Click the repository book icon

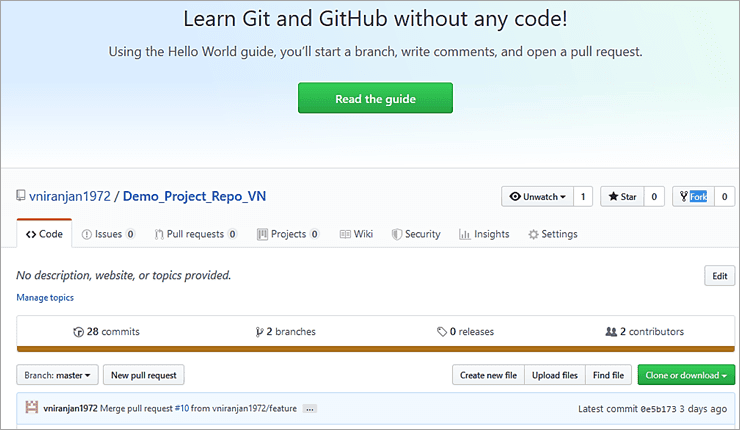[x=21, y=196]
